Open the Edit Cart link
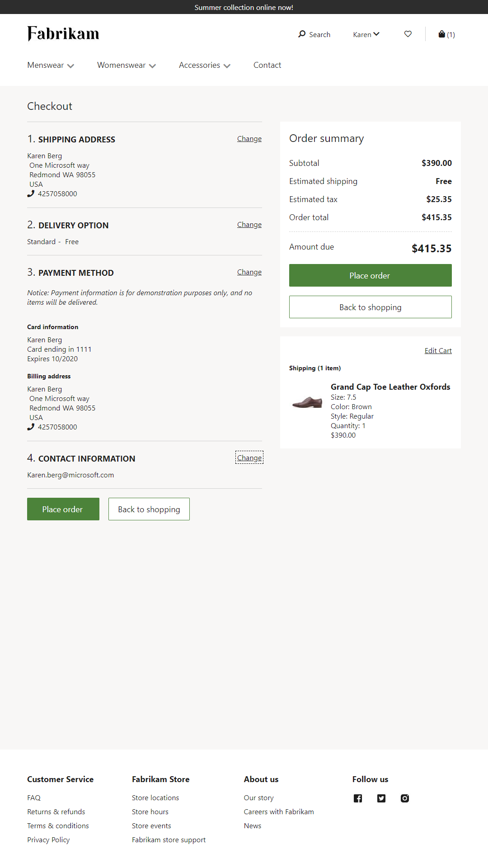 pyautogui.click(x=437, y=350)
